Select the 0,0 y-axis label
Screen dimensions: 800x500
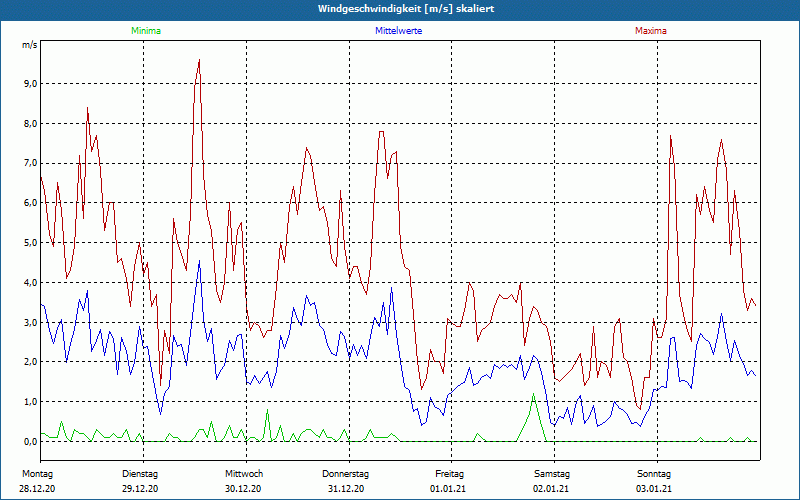tap(29, 441)
